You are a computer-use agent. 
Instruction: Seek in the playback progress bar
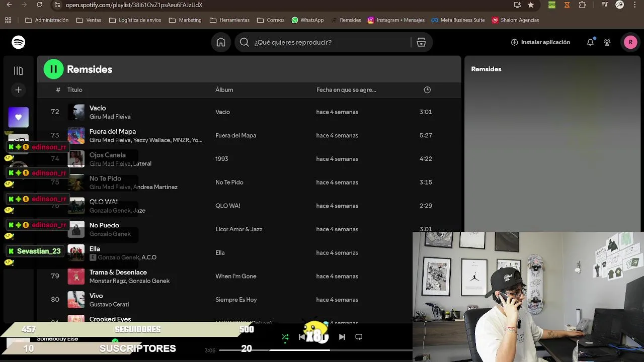(315, 350)
